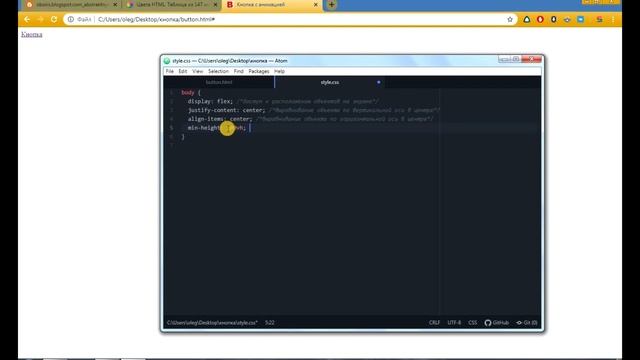Screen dimensions: 640x360
Task: Close the active browser tab with B icon
Action: pyautogui.click(x=316, y=4)
